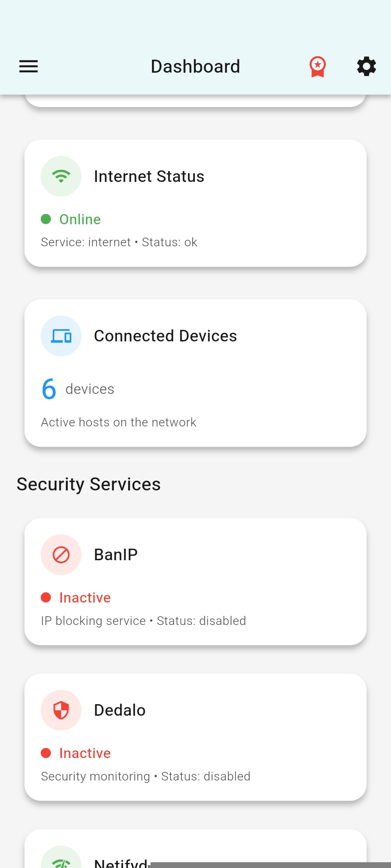391x868 pixels.
Task: Open settings via the gear icon
Action: (x=366, y=67)
